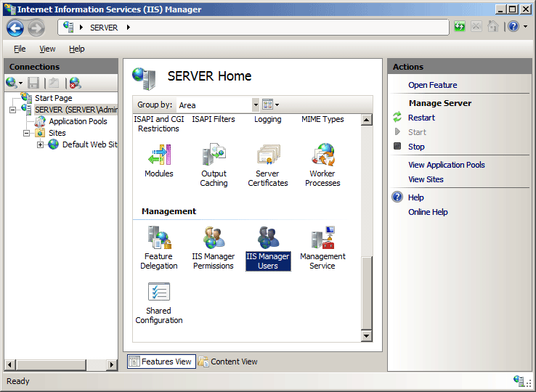Image resolution: width=536 pixels, height=392 pixels.
Task: Click the Back navigation arrow
Action: pos(15,28)
